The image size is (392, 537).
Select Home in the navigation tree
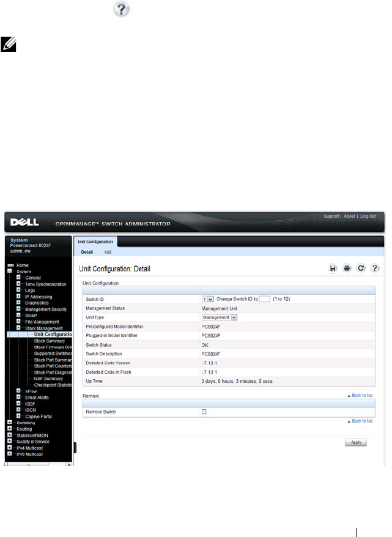point(23,265)
